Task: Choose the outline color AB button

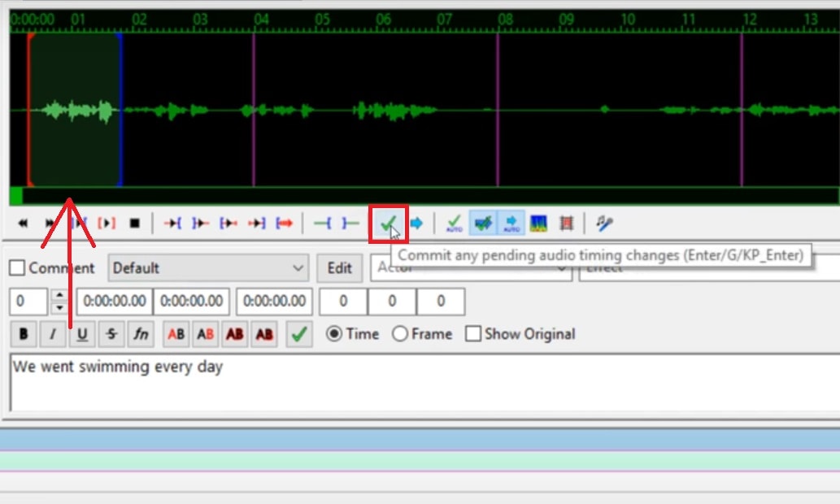Action: (235, 334)
